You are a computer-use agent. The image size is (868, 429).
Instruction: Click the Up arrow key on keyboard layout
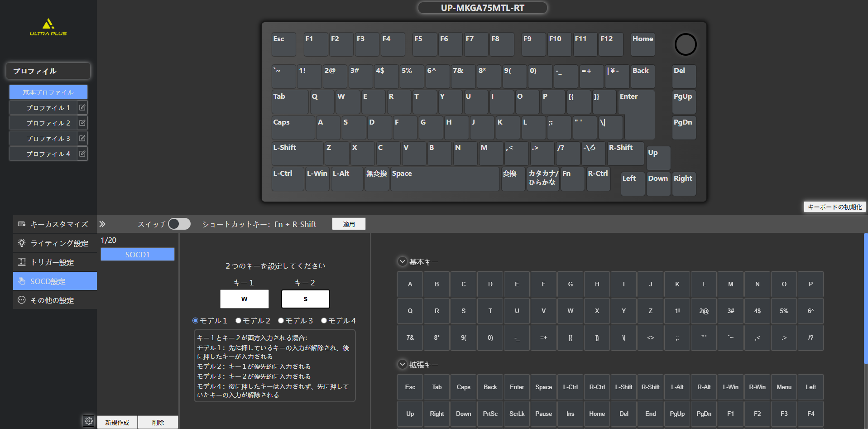coord(658,158)
